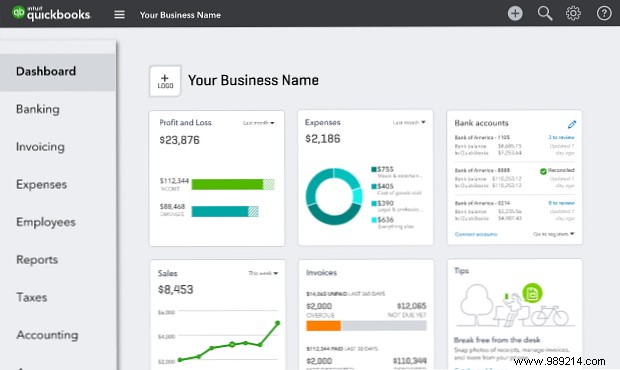Image resolution: width=620 pixels, height=370 pixels.
Task: Expand the Sales This week dropdown
Action: tap(263, 273)
